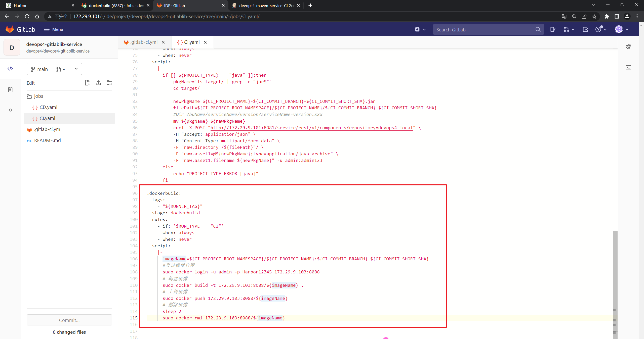
Task: Click the '.dockerbuild:' text on line 96
Action: (164, 193)
